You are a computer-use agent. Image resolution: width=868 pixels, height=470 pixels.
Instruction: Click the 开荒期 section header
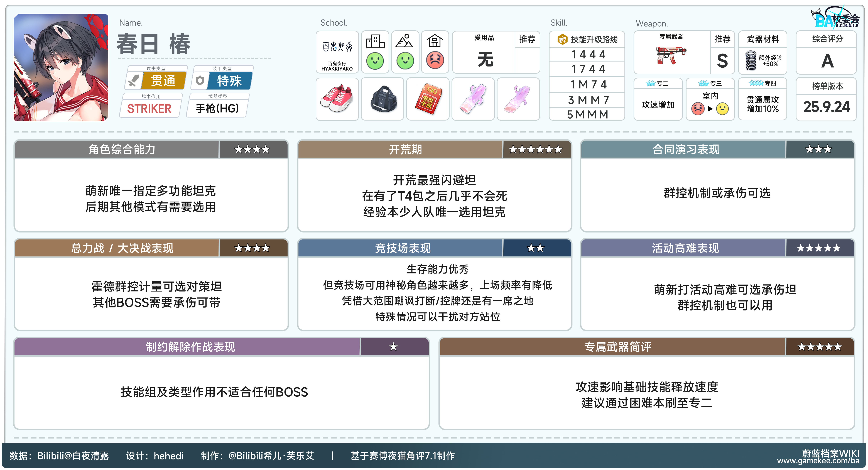coord(405,149)
